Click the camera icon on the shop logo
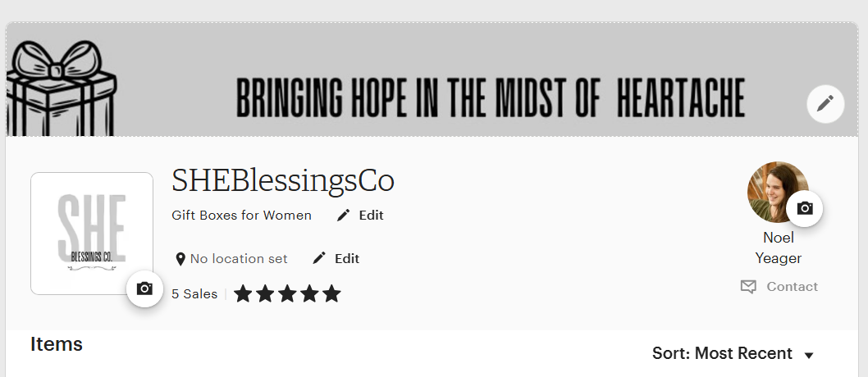 pyautogui.click(x=144, y=288)
